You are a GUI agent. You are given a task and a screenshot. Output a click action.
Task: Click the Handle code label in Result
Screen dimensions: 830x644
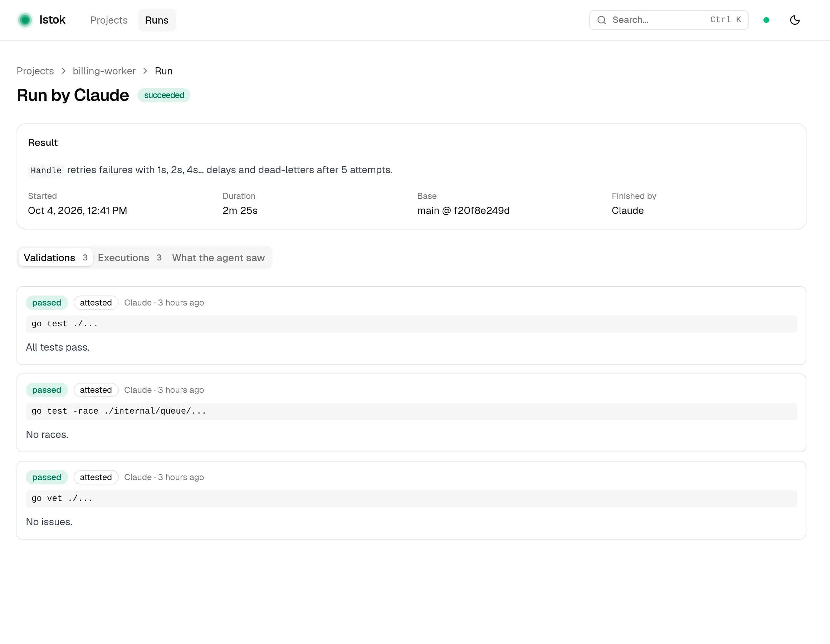coord(46,170)
